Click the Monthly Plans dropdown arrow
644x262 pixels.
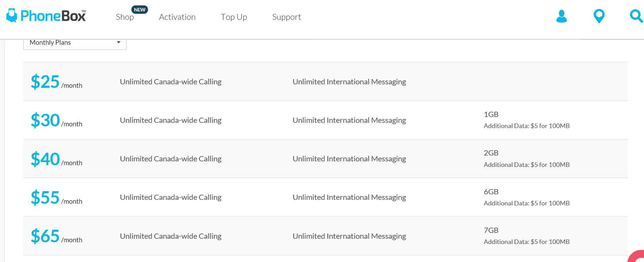119,42
